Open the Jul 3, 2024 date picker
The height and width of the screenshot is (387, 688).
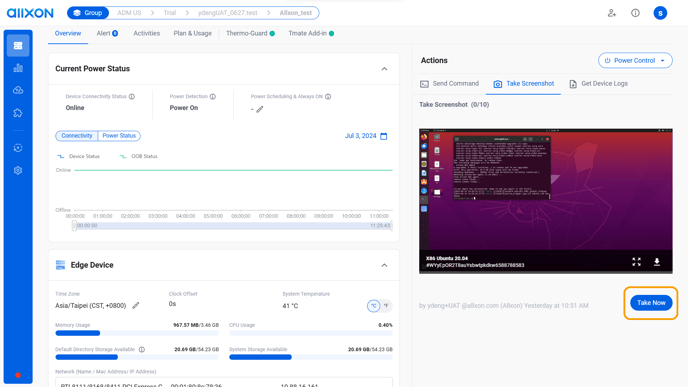[366, 136]
